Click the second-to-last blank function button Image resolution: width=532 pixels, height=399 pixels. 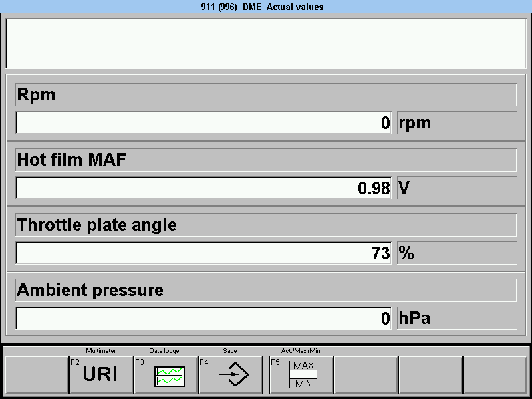click(430, 375)
